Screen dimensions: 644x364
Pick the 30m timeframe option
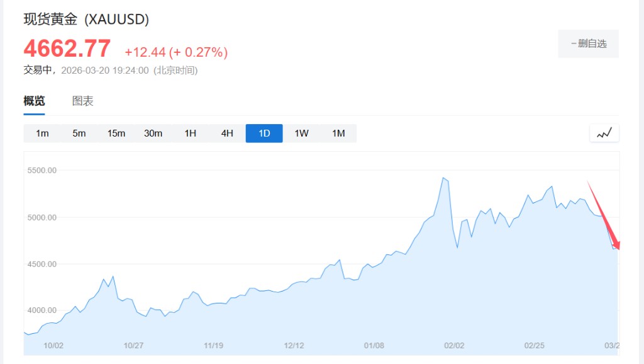(153, 134)
